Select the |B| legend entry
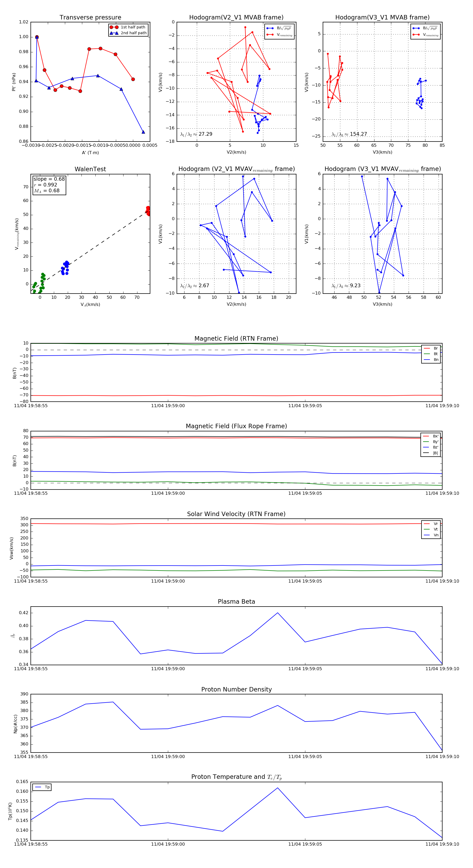473x868 pixels. point(431,453)
